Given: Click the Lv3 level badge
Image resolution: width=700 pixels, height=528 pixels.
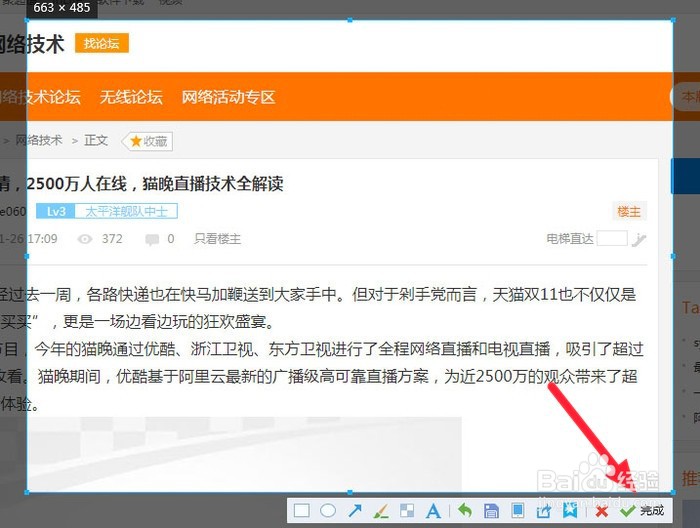Looking at the screenshot, I should point(56,211).
